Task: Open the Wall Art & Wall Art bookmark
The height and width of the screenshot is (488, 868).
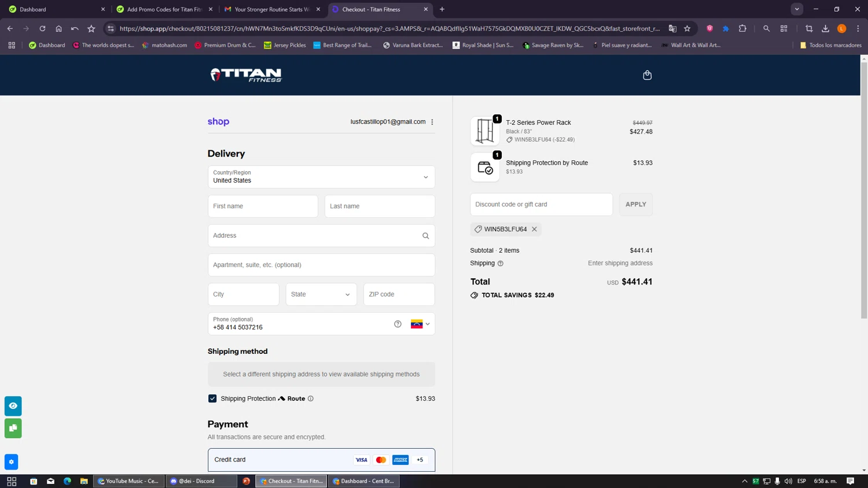Action: 691,45
